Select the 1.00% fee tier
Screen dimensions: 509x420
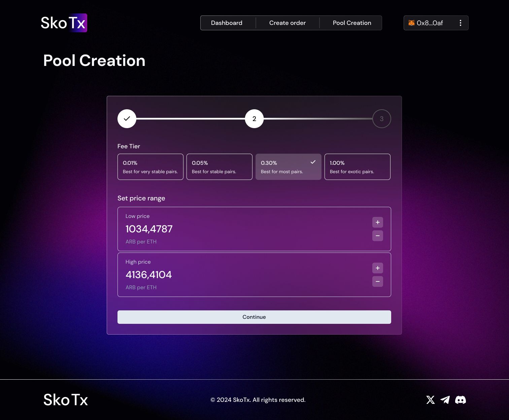tap(358, 167)
